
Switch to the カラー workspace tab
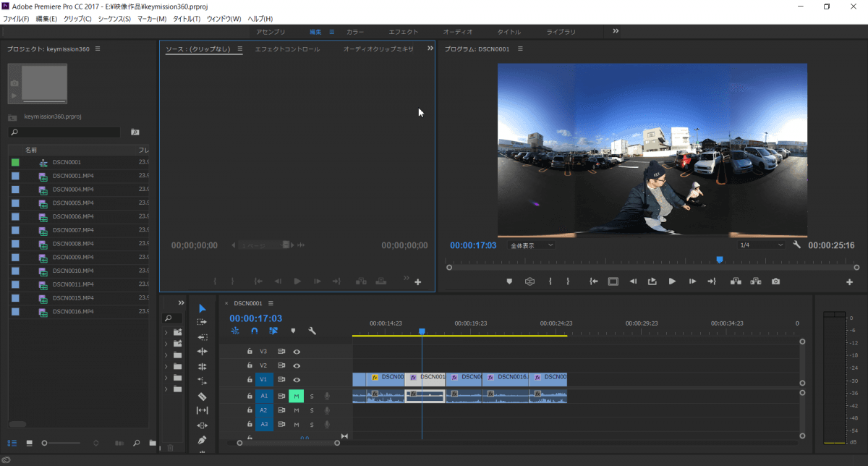tap(355, 32)
